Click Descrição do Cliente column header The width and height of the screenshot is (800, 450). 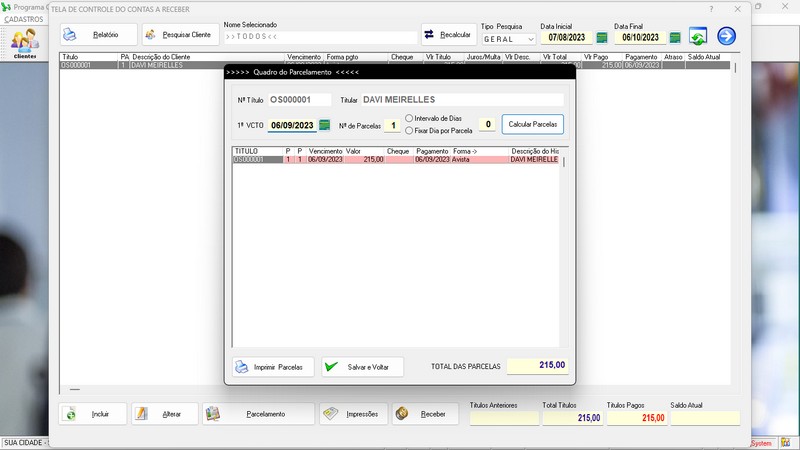[207, 57]
